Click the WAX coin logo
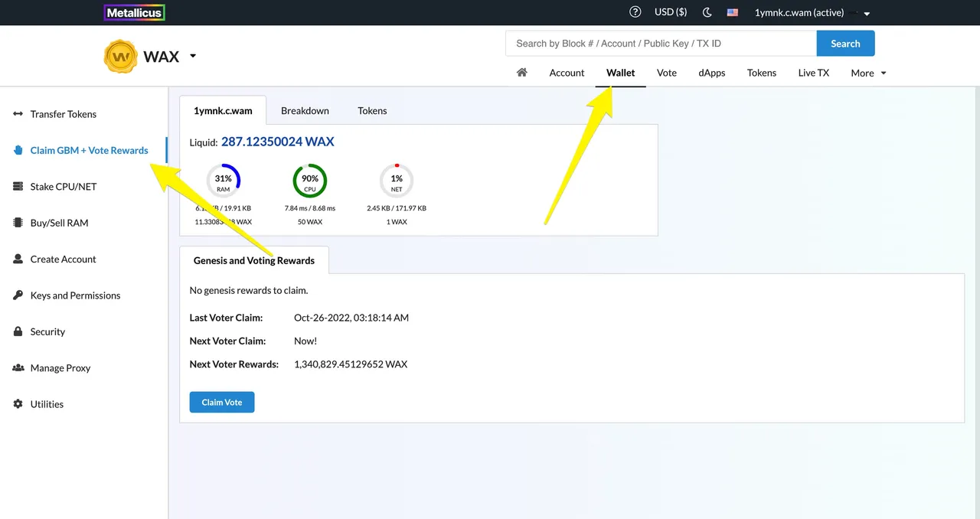Viewport: 980px width, 519px height. [120, 56]
